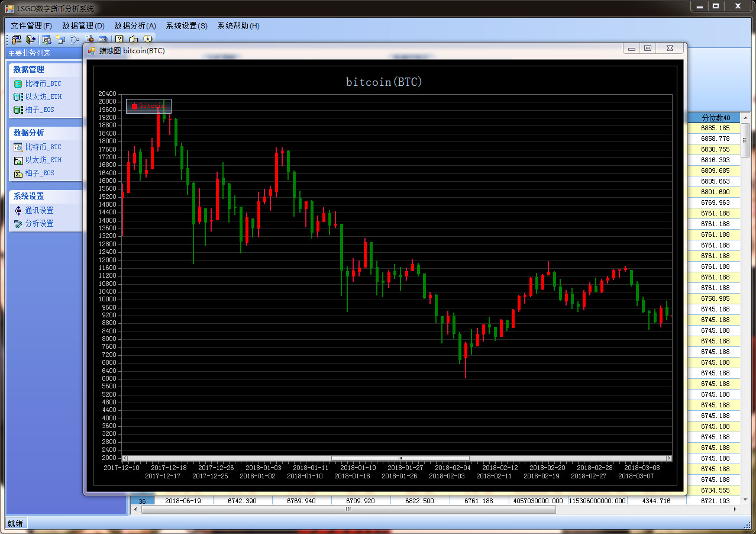
Task: Click the chart scrollbar right arrow
Action: [669, 458]
